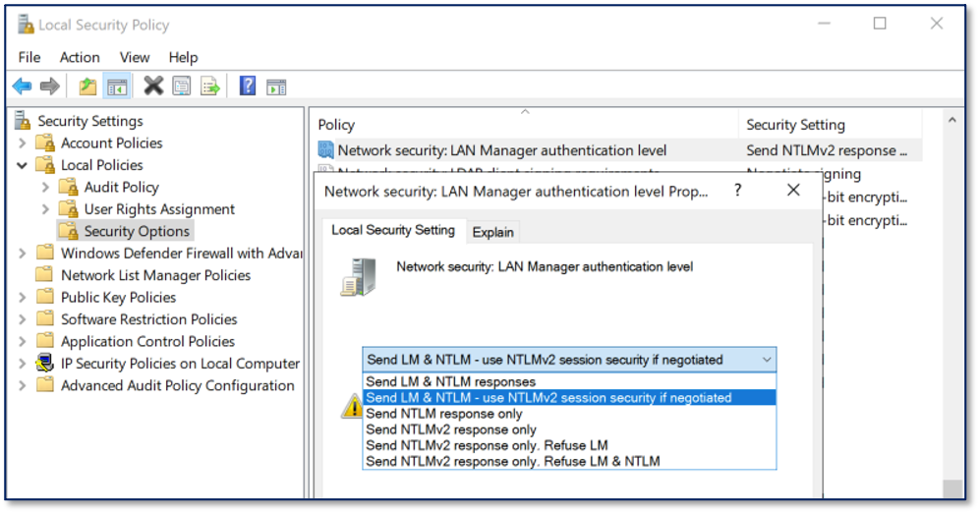Screen dimensions: 980x513
Task: Click the Forward arrow toolbar icon
Action: click(x=50, y=86)
